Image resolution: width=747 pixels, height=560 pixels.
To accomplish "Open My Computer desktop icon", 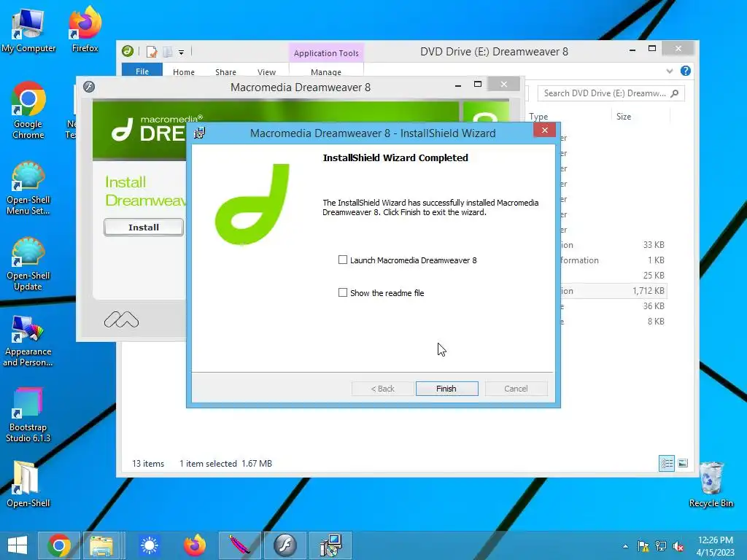I will tap(28, 31).
